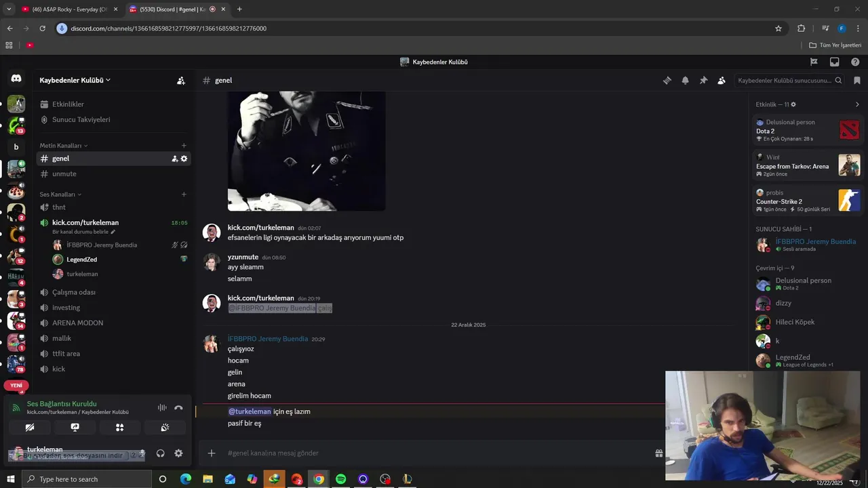Open the black-and-white image in chat
This screenshot has height=488, width=868.
(x=307, y=151)
